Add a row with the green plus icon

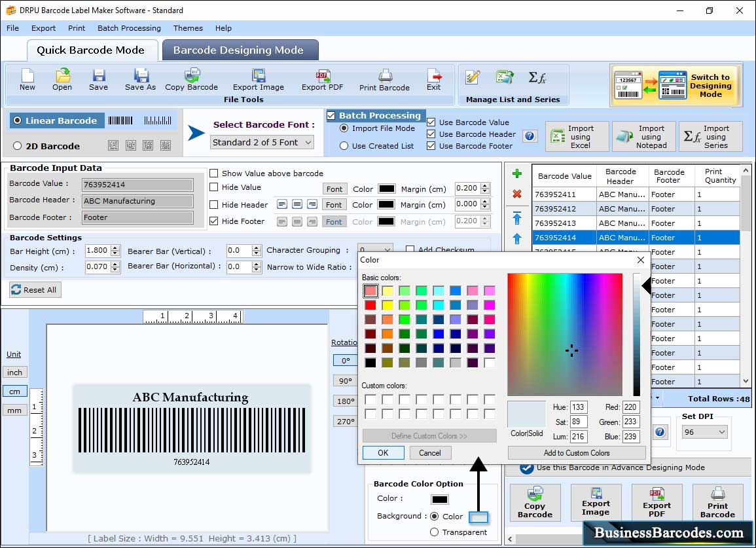(517, 174)
